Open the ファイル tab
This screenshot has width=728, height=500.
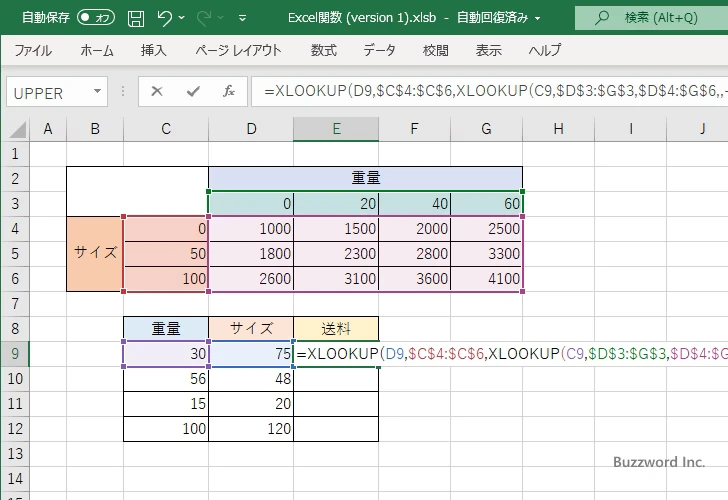(33, 50)
